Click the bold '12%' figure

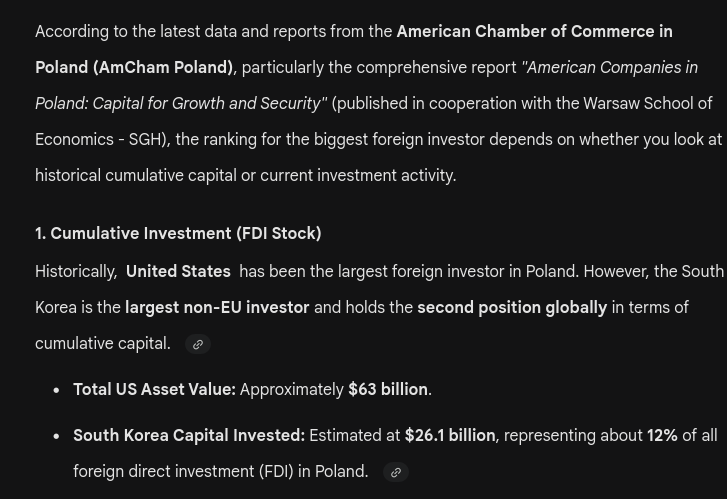(662, 435)
